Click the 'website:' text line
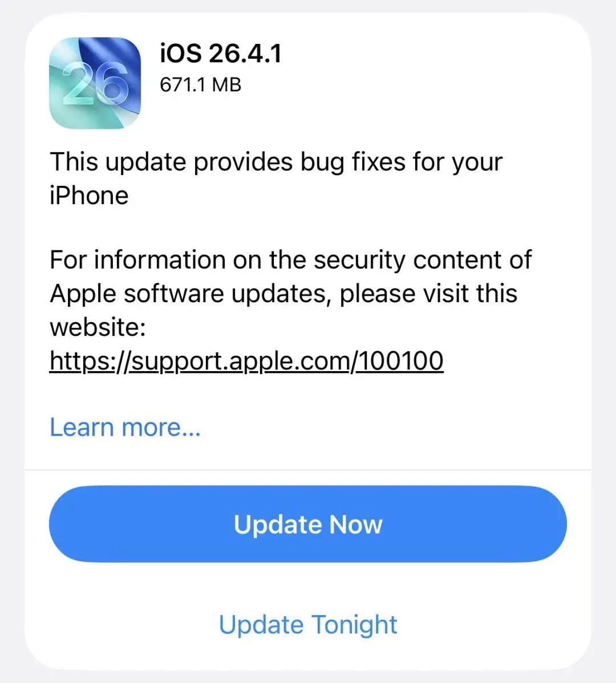The height and width of the screenshot is (683, 616). tap(98, 327)
